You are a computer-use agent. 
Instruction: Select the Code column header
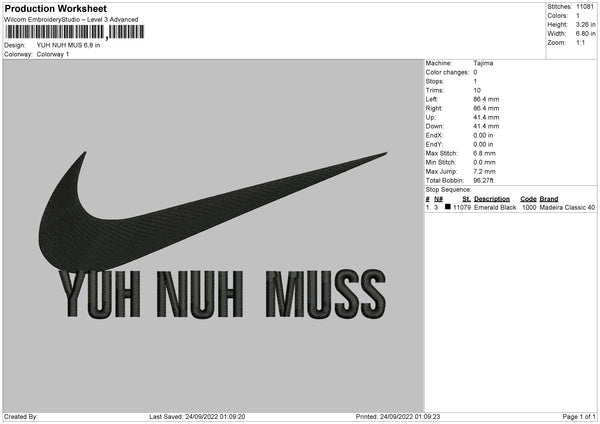tap(528, 199)
